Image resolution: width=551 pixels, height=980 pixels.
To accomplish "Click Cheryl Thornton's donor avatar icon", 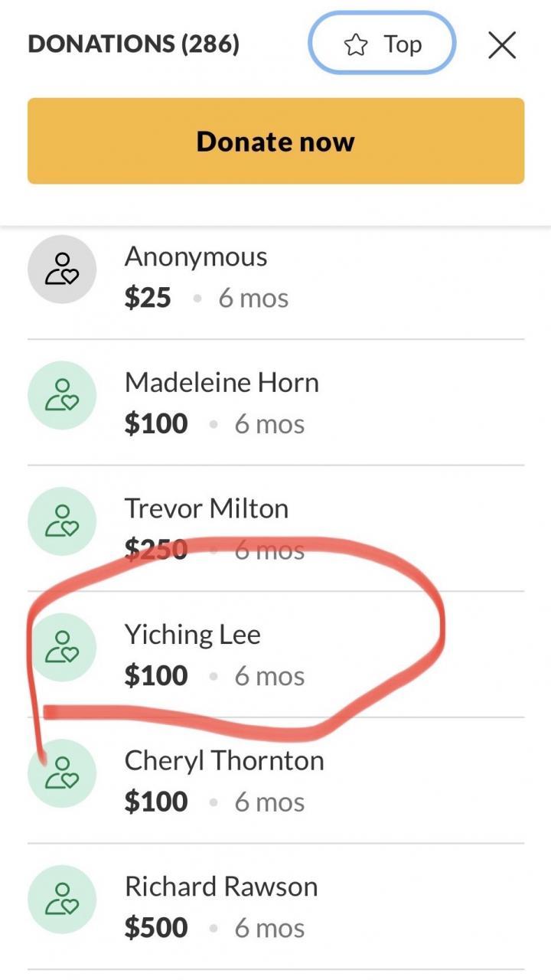I will (62, 773).
